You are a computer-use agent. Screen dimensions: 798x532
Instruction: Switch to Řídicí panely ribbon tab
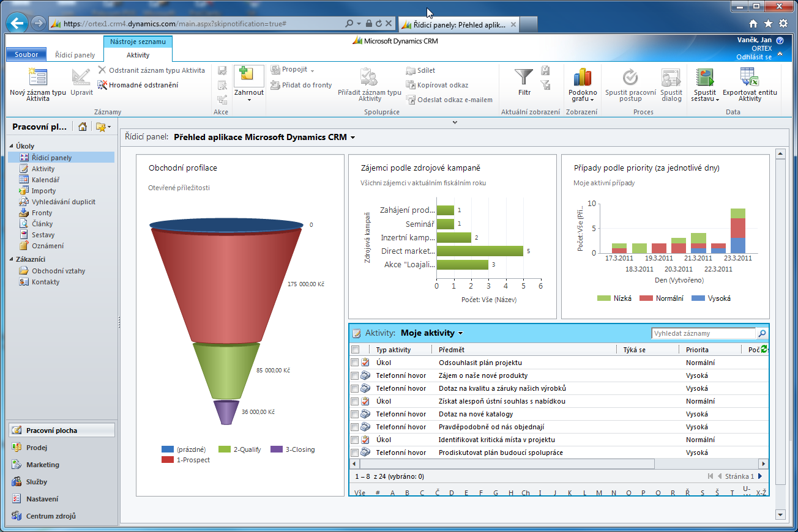75,54
